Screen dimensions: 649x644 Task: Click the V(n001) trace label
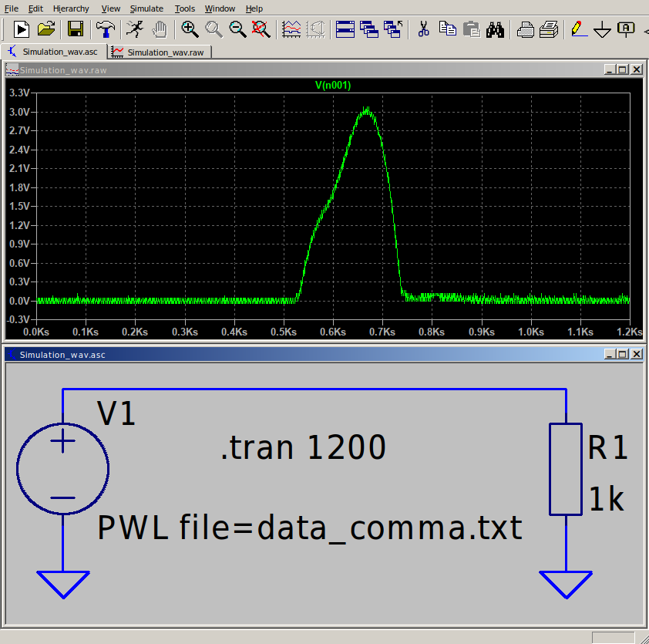click(x=333, y=86)
